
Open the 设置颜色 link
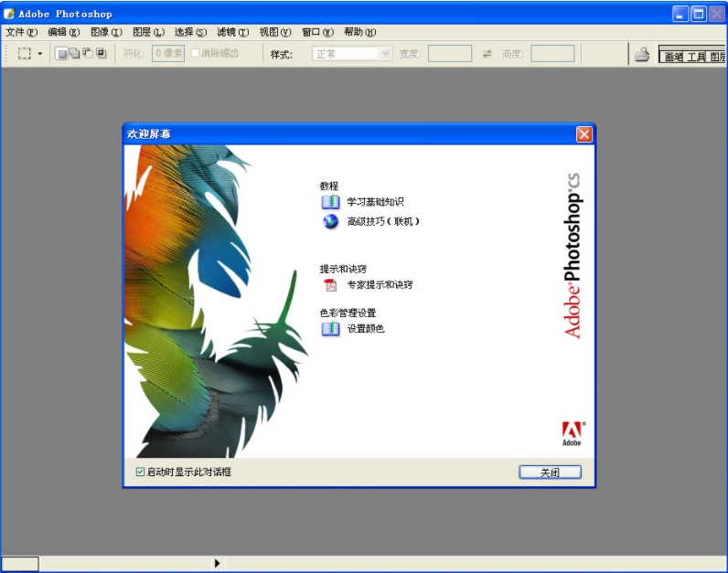click(366, 329)
